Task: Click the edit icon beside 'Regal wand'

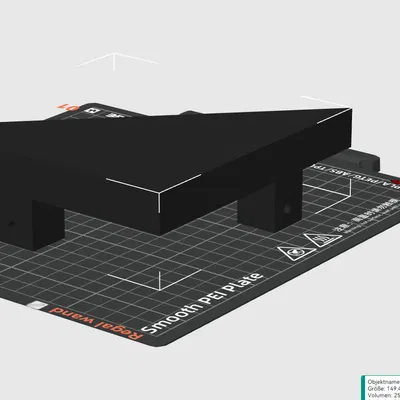Action: pyautogui.click(x=37, y=305)
